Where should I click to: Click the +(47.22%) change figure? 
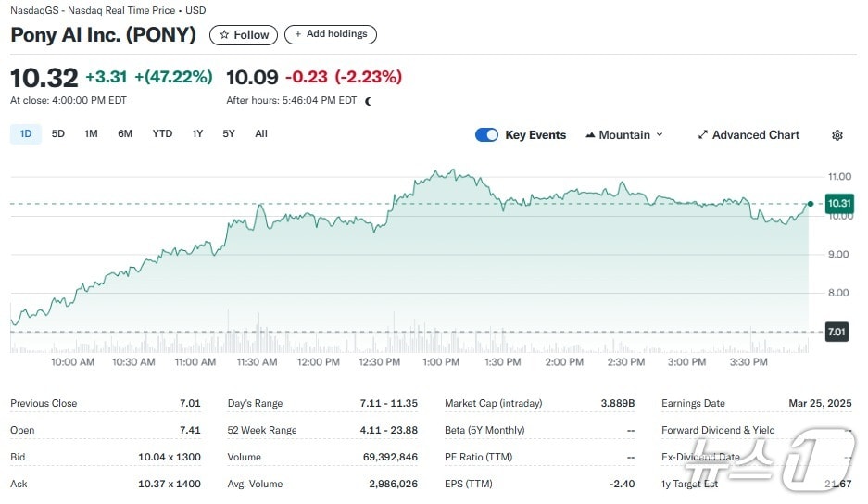pos(174,76)
